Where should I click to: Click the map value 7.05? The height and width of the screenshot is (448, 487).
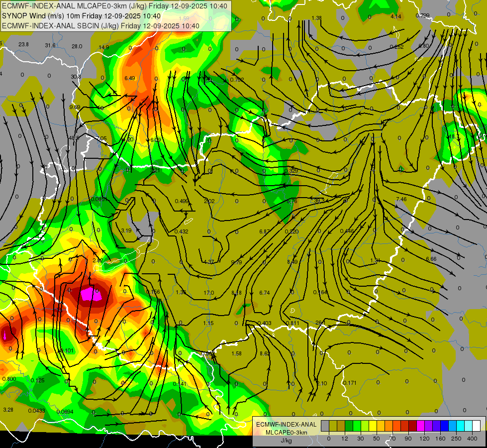coord(101,138)
